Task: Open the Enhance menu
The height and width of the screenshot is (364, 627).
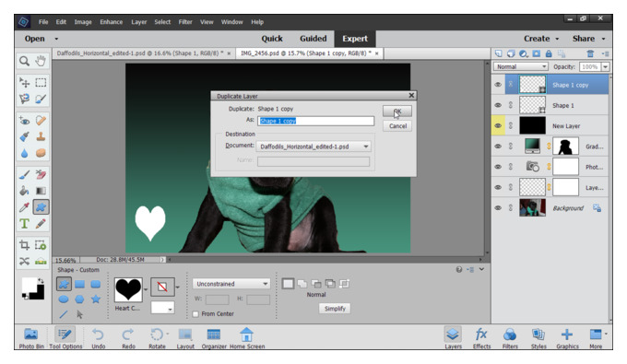Action: tap(112, 22)
